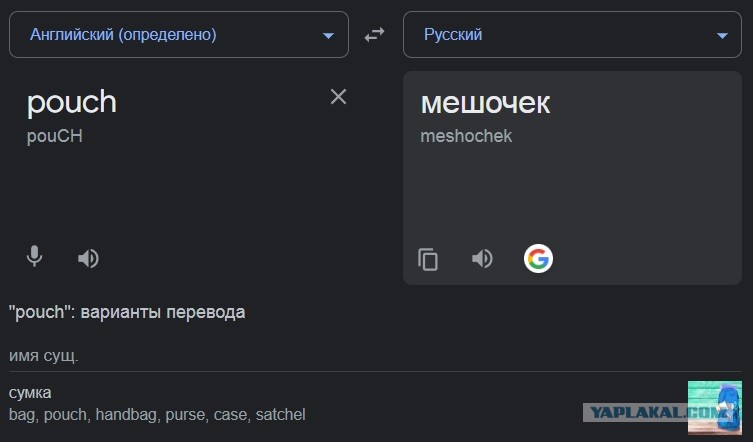Search translation with Google logo button
The width and height of the screenshot is (753, 442).
538,258
